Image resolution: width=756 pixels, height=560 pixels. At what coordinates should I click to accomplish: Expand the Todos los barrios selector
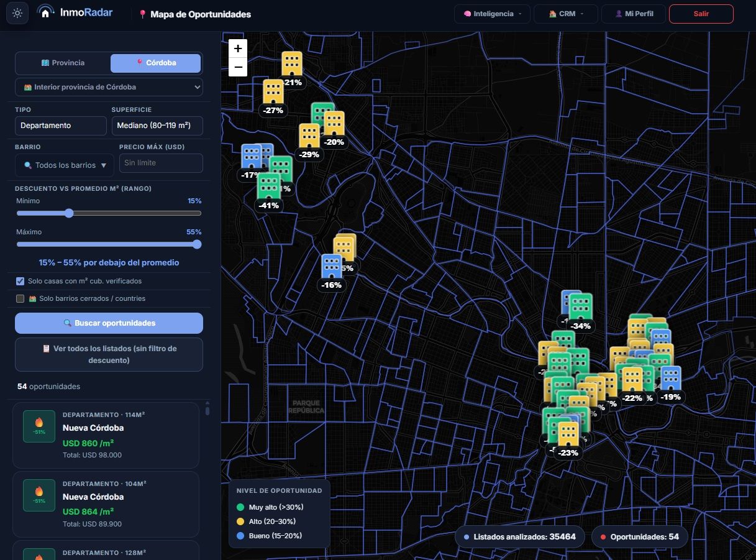pos(65,165)
